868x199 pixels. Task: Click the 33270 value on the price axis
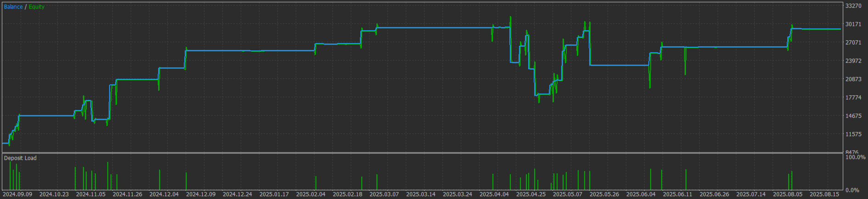853,6
